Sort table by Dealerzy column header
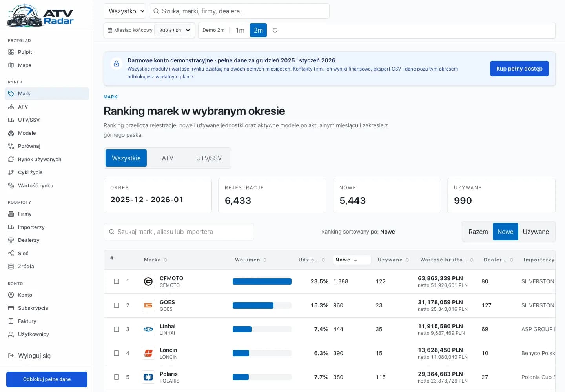Image resolution: width=565 pixels, height=392 pixels. click(x=499, y=260)
